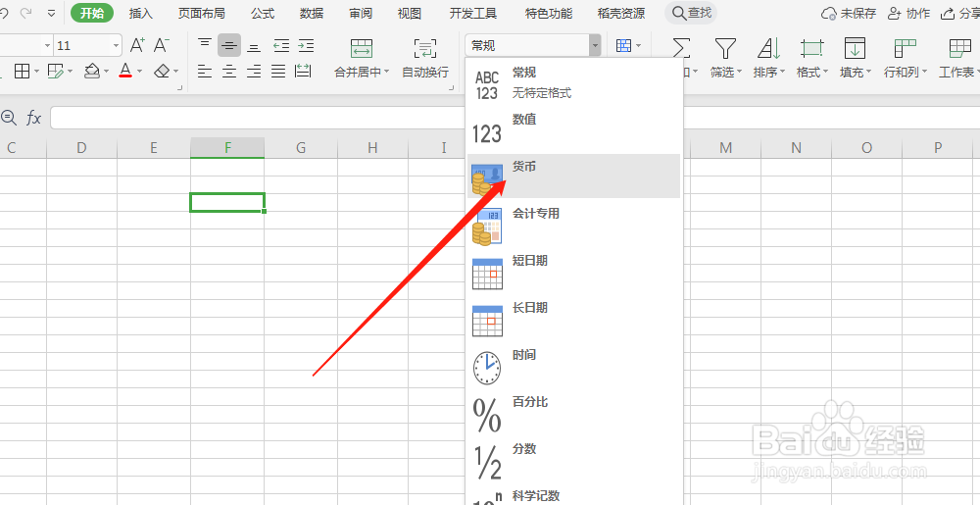This screenshot has width=980, height=505.
Task: Align text to bottom of cell
Action: point(254,46)
